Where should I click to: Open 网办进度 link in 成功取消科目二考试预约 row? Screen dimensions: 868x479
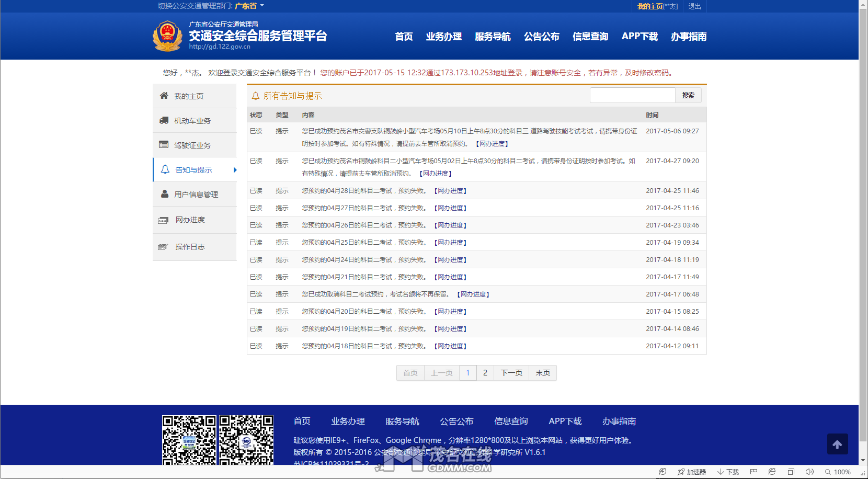click(x=473, y=294)
